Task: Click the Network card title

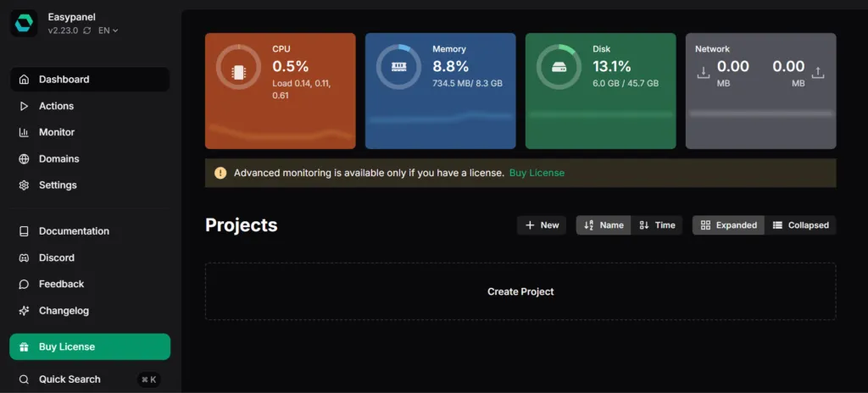Action: 712,49
